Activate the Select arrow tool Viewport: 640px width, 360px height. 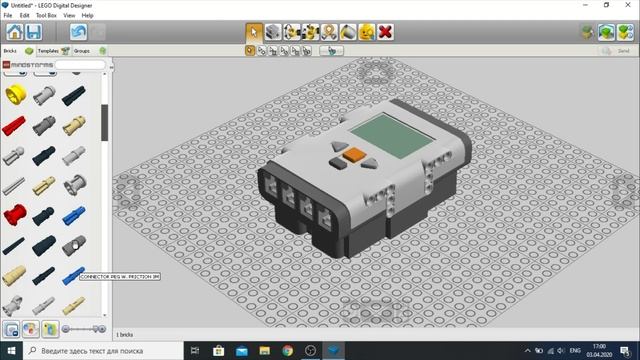[254, 32]
